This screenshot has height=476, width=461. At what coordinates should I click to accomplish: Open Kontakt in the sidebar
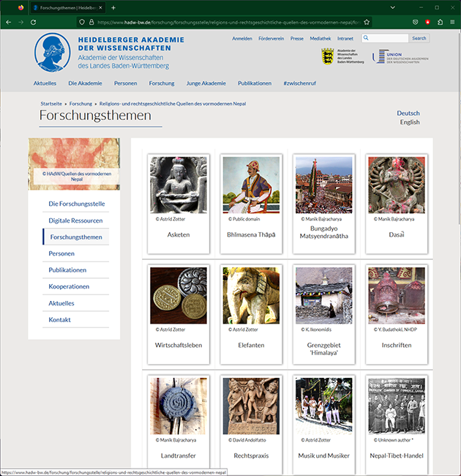point(60,319)
